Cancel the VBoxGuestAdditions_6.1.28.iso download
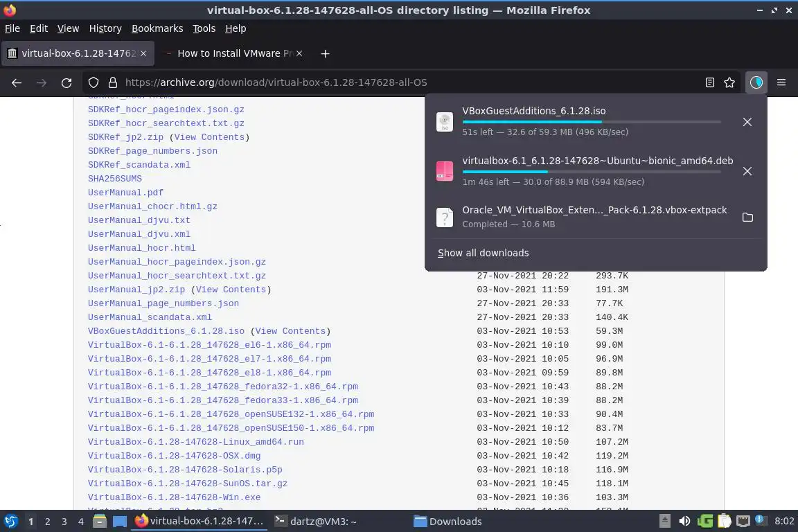The width and height of the screenshot is (798, 532). coord(747,122)
